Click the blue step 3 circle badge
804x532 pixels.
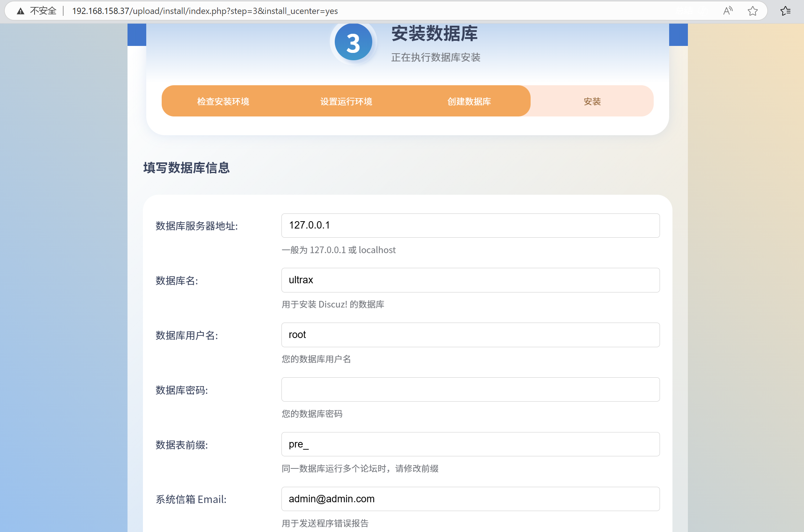coord(353,42)
